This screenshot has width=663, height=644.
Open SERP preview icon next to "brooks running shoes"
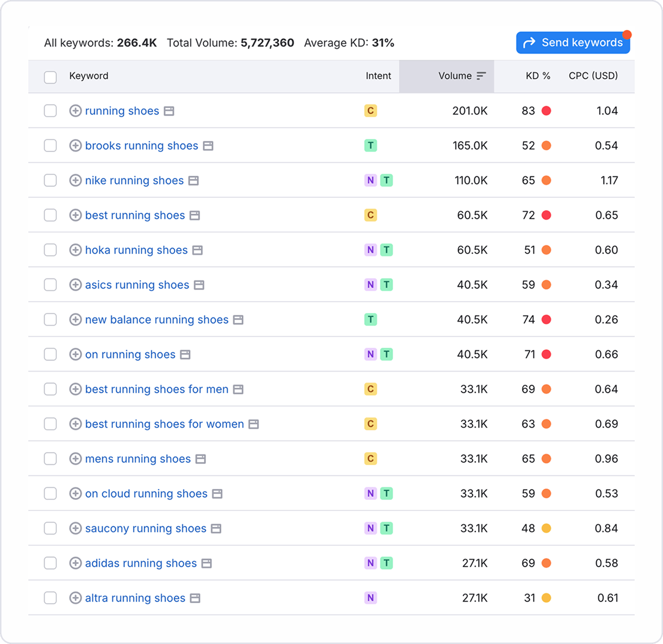(x=208, y=146)
